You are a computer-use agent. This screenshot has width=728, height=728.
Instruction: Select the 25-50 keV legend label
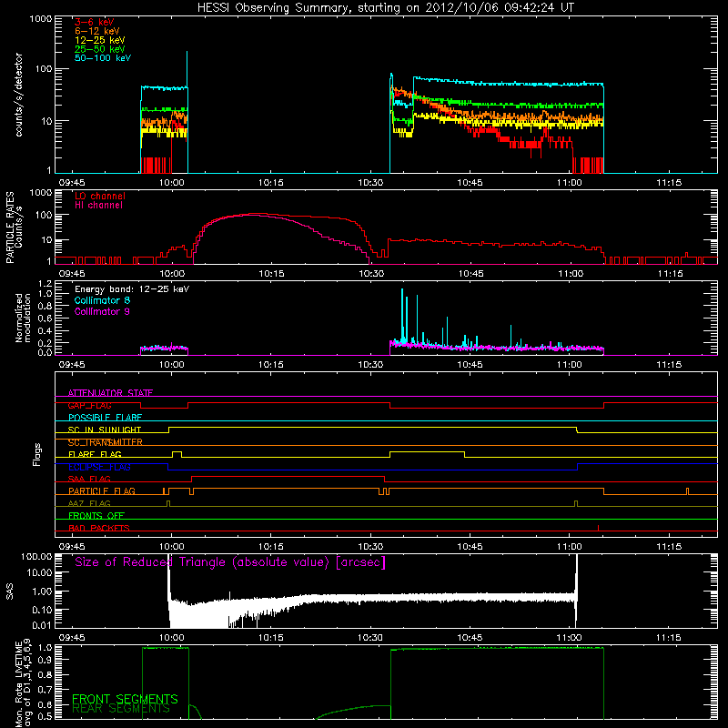tap(100, 49)
